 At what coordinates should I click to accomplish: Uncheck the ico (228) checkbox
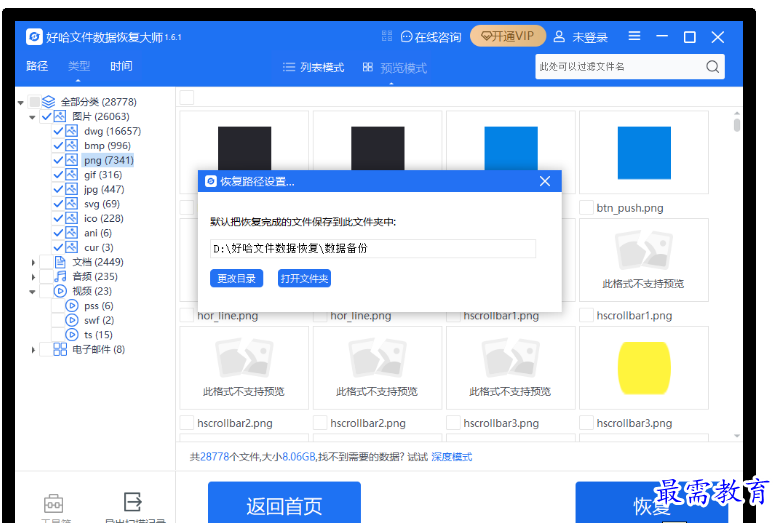click(58, 218)
